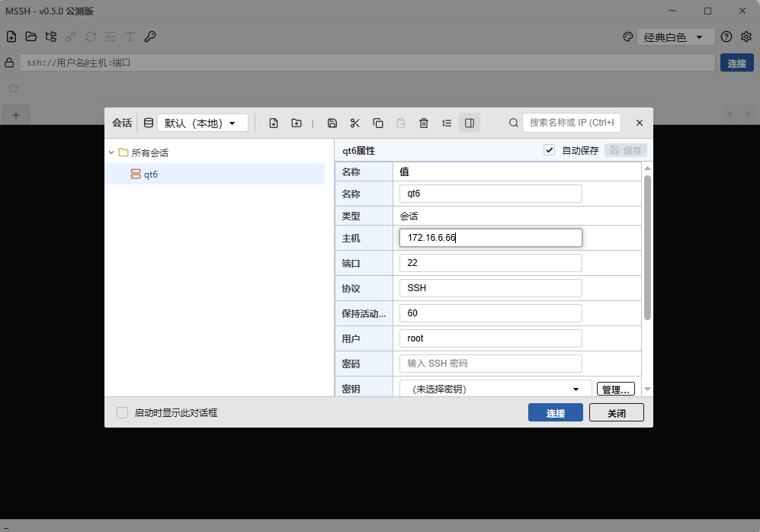Click the paste icon in dialog toolbar

click(401, 123)
